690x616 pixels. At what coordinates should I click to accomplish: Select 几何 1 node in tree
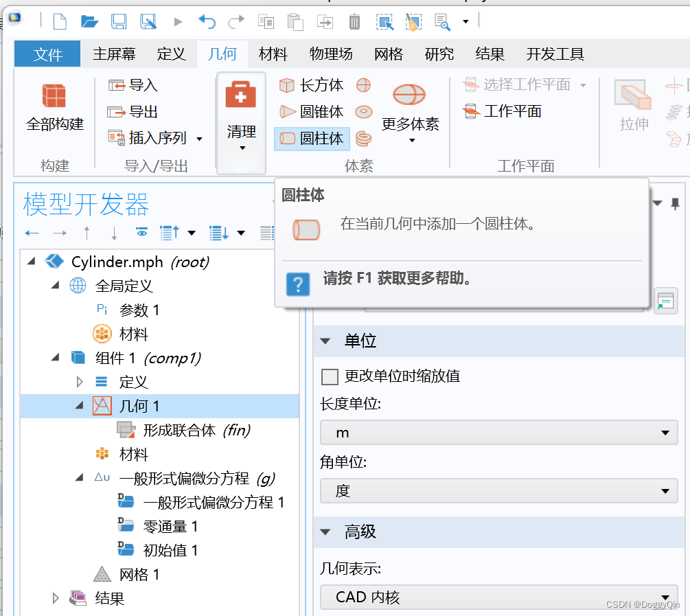[139, 406]
